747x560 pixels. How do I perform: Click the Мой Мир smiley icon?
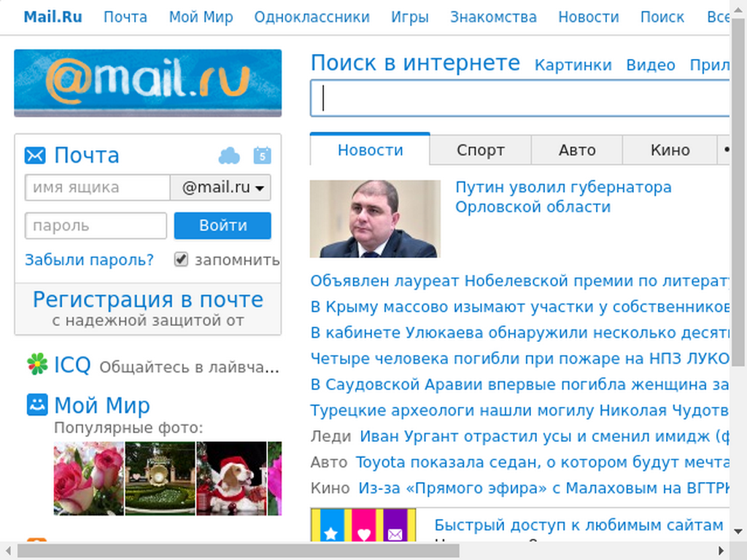pos(37,405)
